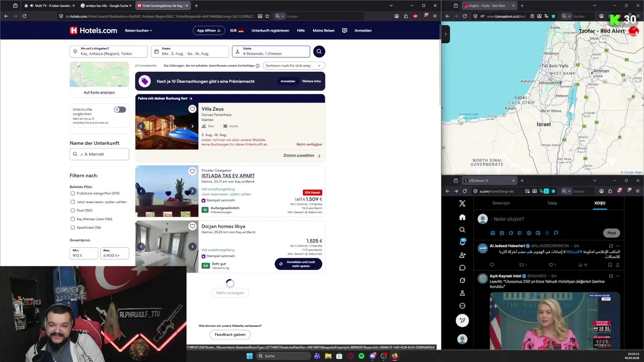The width and height of the screenshot is (644, 362).
Task: Open the Gäste travellers selector
Action: 271,51
